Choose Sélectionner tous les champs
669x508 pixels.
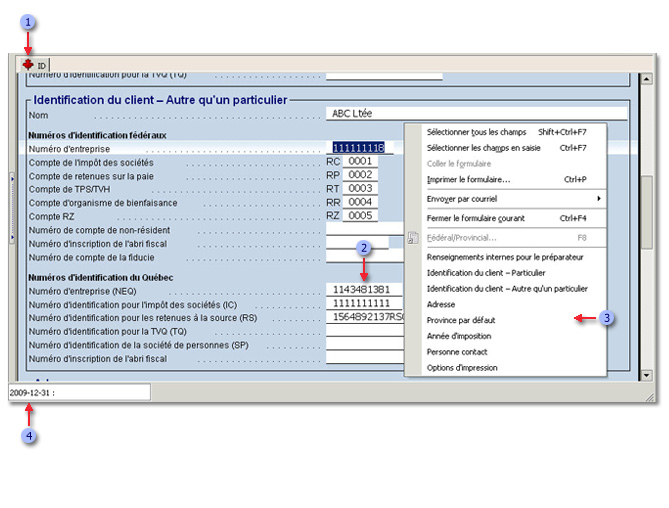pos(506,132)
